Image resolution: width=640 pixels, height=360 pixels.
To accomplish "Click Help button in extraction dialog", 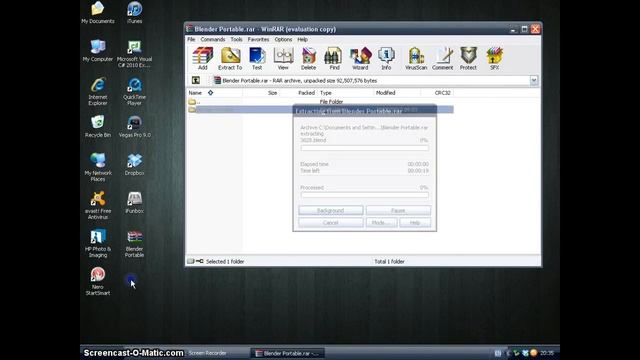I will click(x=415, y=223).
